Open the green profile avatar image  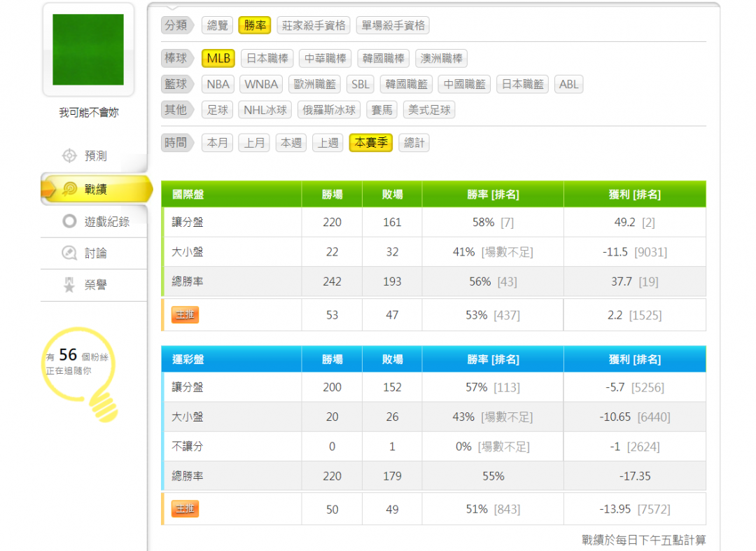pos(88,50)
